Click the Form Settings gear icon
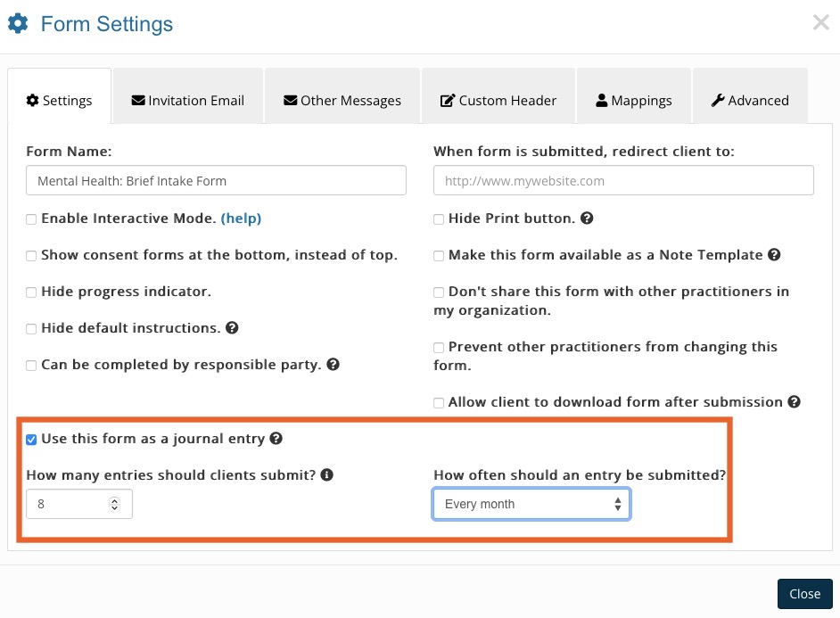This screenshot has width=840, height=618. [18, 23]
